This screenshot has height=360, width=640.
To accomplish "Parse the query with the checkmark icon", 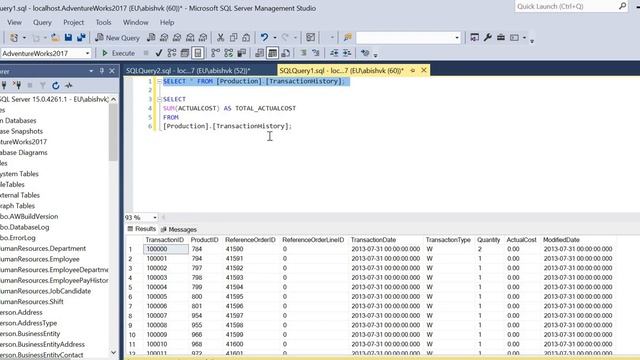I will pyautogui.click(x=159, y=53).
